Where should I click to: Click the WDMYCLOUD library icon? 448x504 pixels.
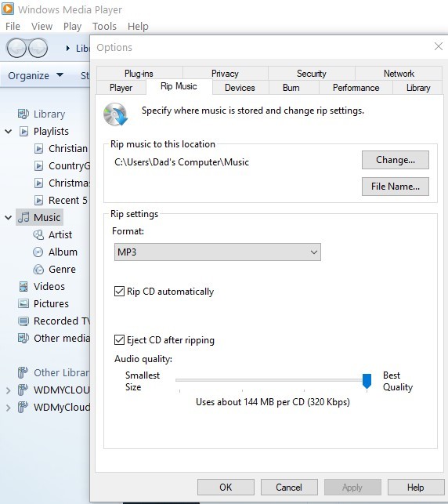point(23,390)
